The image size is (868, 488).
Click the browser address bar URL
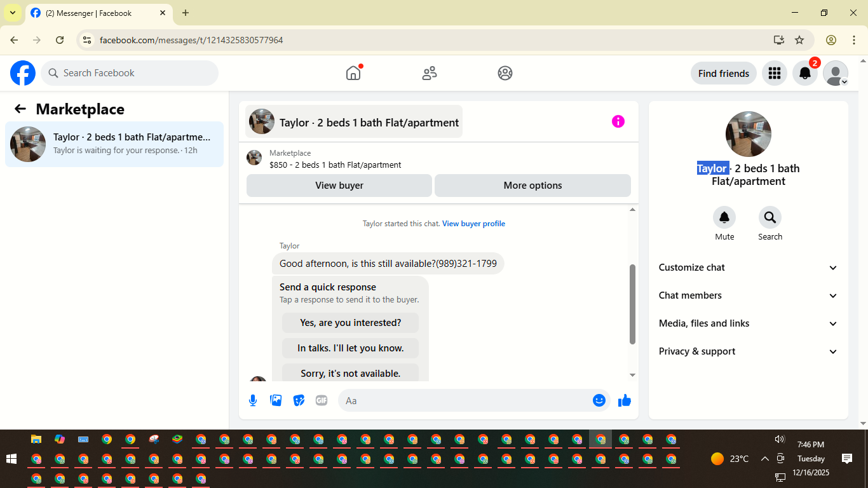pyautogui.click(x=191, y=40)
